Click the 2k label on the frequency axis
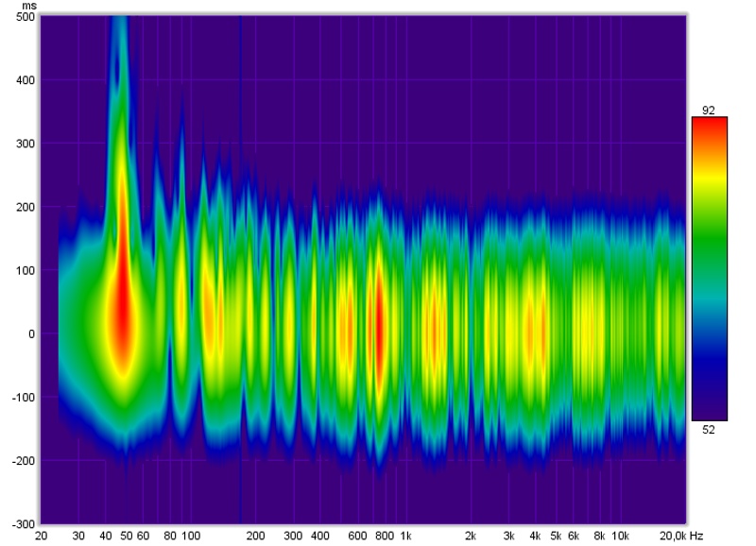Screen dimensions: 756x546 click(470, 536)
